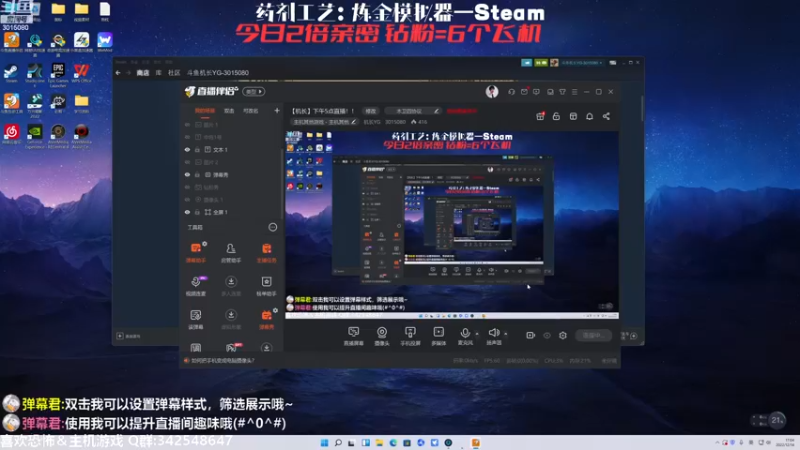Switch to third scene tab

pyautogui.click(x=251, y=111)
